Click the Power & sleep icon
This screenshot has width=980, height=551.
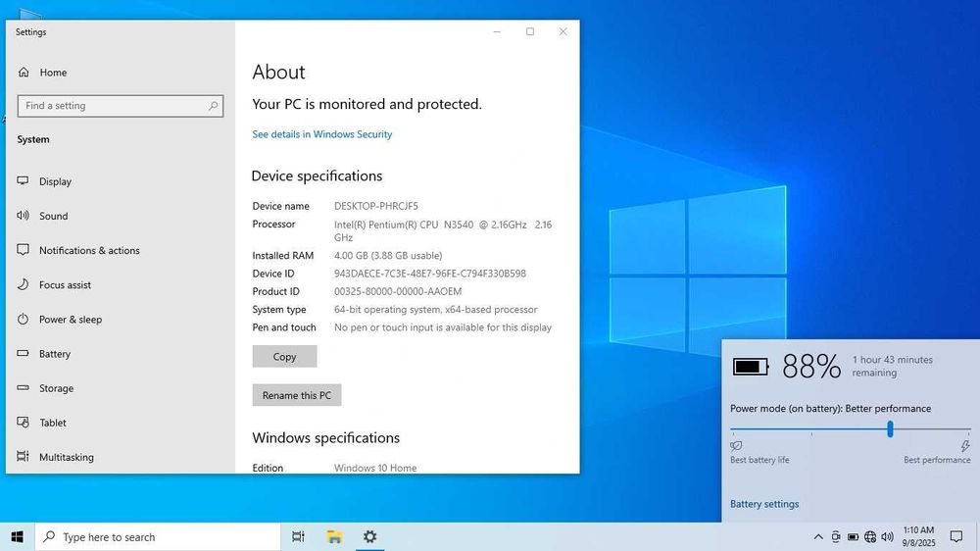(x=24, y=319)
